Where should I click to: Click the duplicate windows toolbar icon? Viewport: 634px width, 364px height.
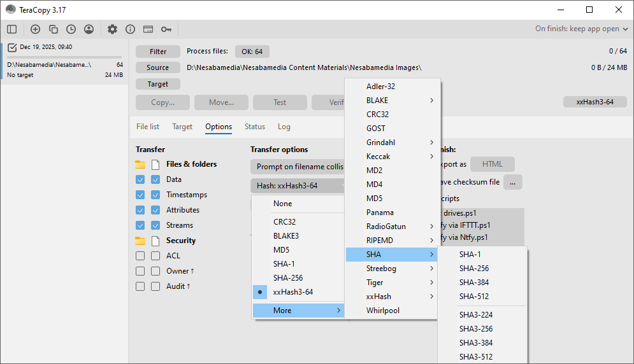[x=54, y=29]
